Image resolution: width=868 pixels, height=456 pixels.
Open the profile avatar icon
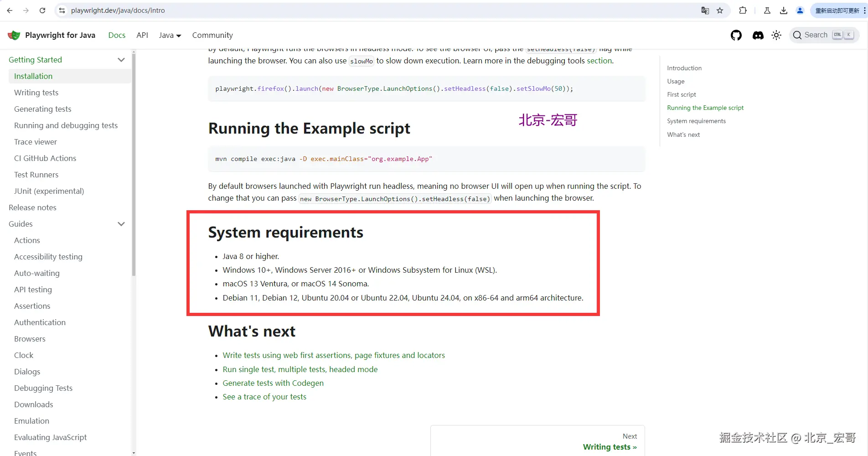coord(800,10)
